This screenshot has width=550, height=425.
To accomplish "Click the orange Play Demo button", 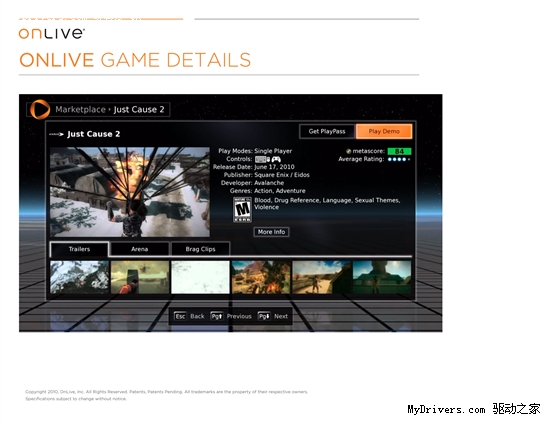I will [x=384, y=131].
